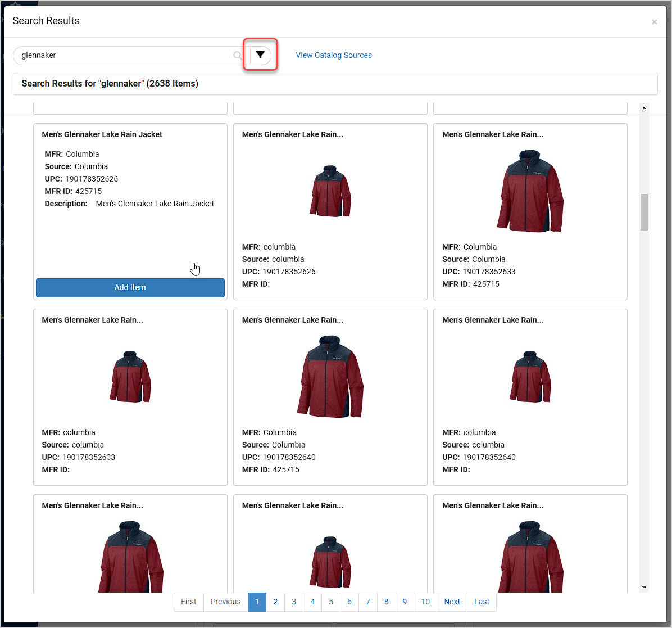
Task: Switch to results page 8
Action: coord(386,602)
